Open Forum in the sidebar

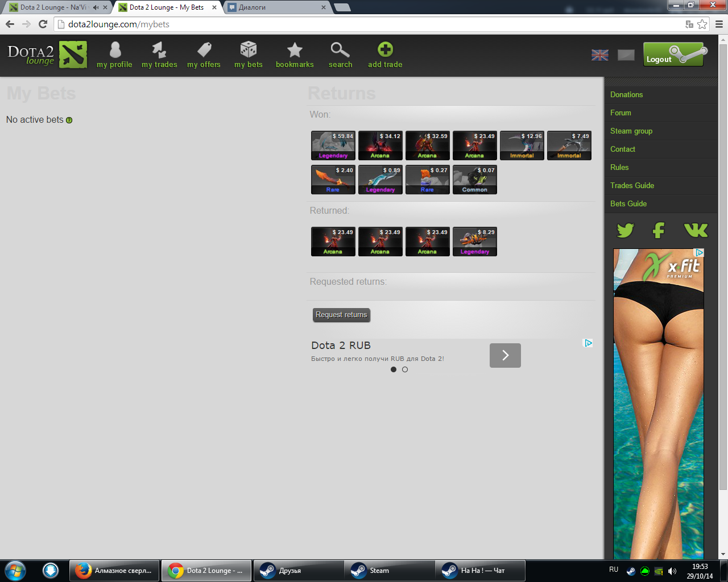[661, 113]
